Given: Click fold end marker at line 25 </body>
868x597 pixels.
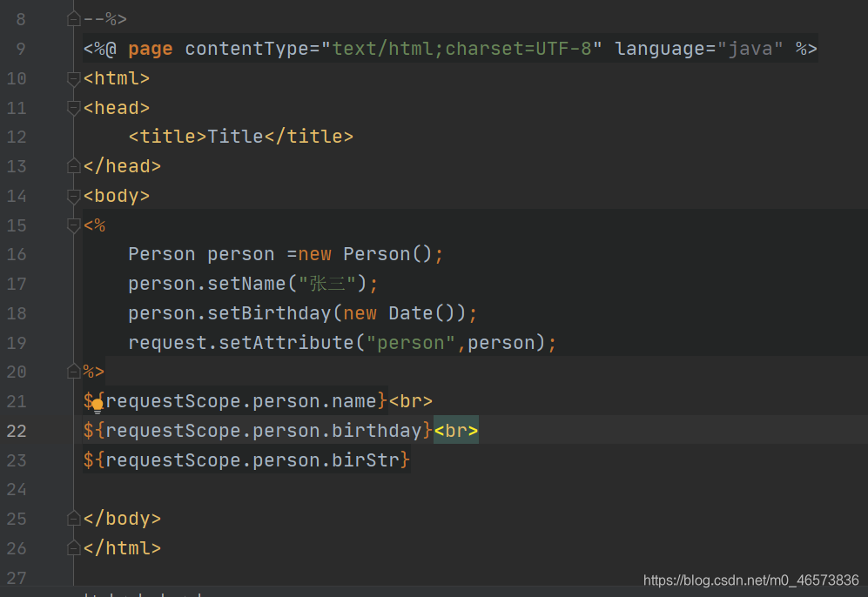Looking at the screenshot, I should (74, 519).
